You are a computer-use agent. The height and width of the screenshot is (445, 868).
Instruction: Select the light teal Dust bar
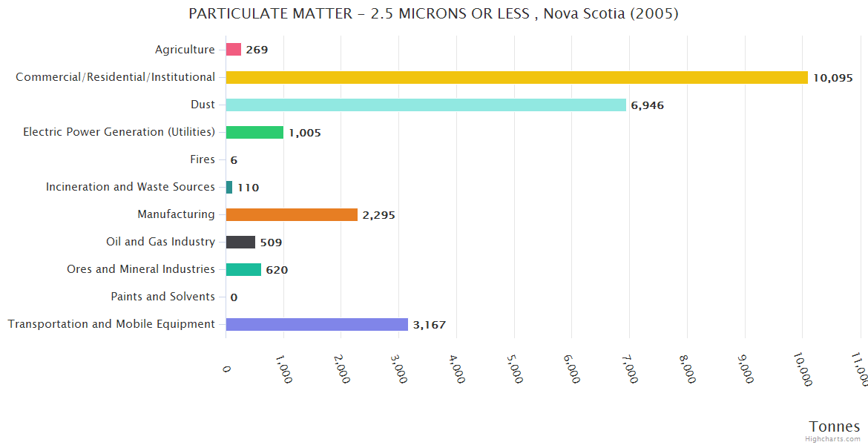click(x=426, y=105)
